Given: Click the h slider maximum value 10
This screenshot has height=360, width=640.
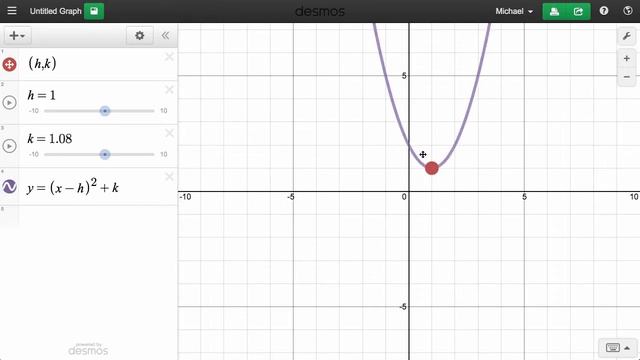Looking at the screenshot, I should (163, 111).
